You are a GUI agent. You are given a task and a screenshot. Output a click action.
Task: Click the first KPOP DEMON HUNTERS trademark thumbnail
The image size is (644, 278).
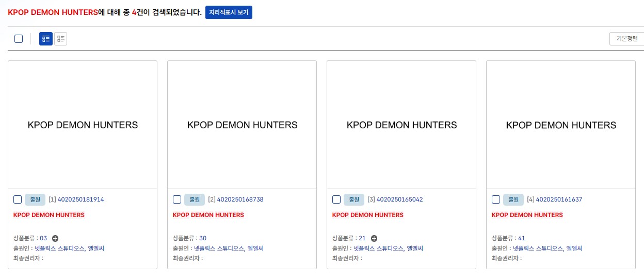(x=83, y=125)
